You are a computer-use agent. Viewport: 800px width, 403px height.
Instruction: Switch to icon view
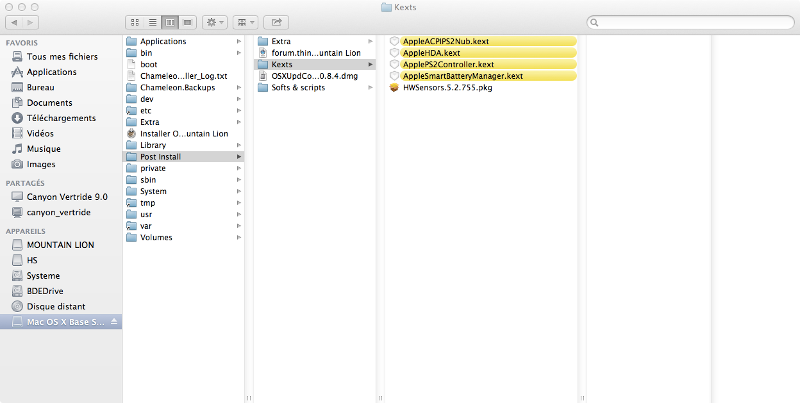135,22
